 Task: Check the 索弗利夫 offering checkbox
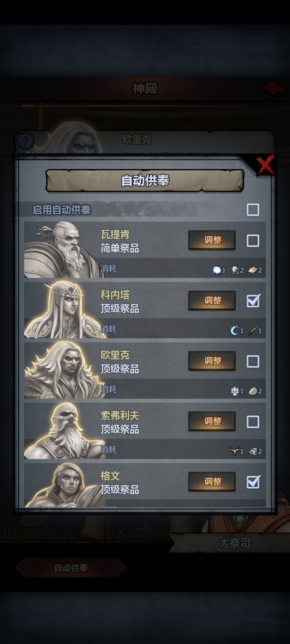pos(253,422)
